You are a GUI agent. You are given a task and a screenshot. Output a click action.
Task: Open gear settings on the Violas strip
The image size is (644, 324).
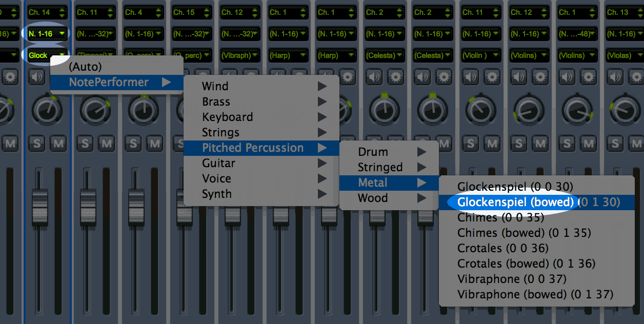pos(636,77)
